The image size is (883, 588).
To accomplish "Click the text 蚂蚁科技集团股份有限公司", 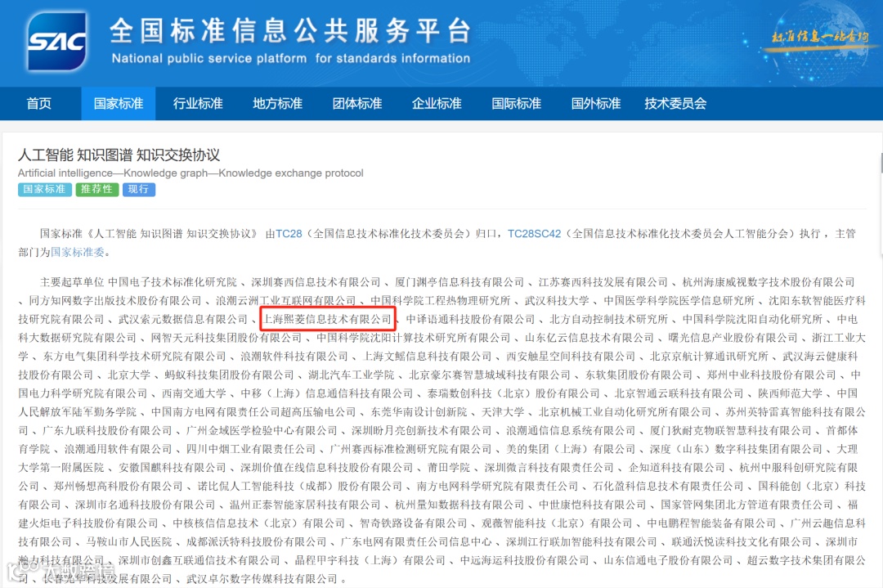I will tap(229, 375).
